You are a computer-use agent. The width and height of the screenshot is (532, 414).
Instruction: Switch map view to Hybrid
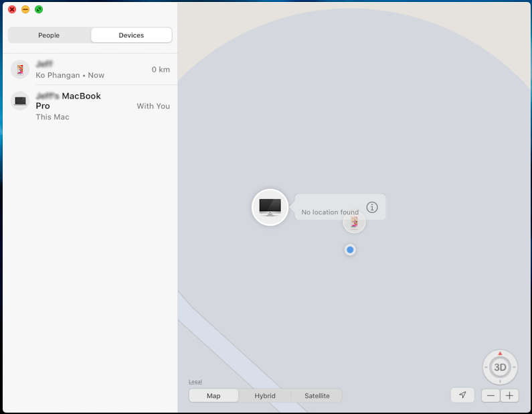tap(265, 396)
